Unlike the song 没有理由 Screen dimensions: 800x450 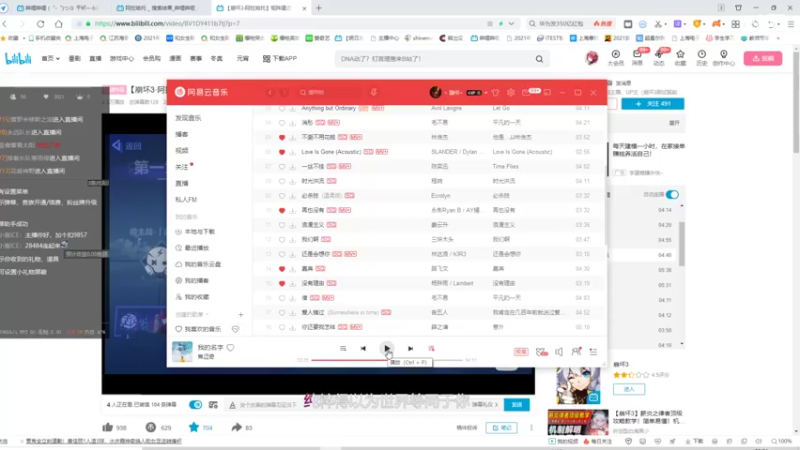point(282,283)
